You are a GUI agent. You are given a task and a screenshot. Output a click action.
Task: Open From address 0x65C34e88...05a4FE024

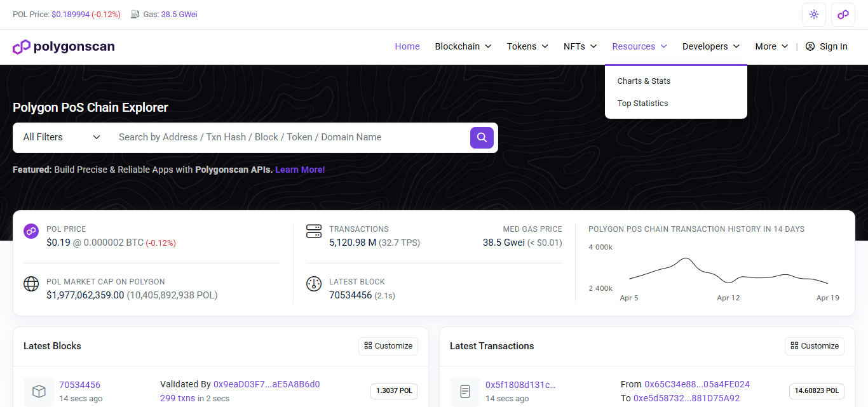(697, 384)
